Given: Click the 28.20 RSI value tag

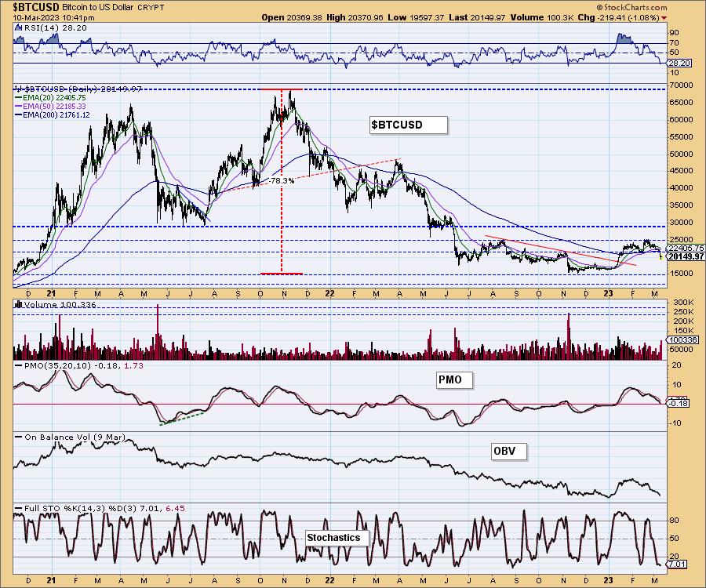Looking at the screenshot, I should [x=679, y=63].
